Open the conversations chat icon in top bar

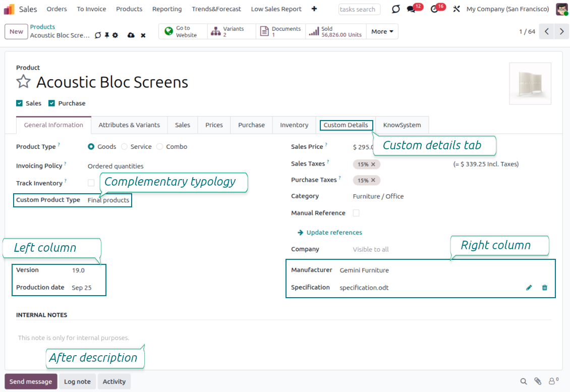click(411, 9)
